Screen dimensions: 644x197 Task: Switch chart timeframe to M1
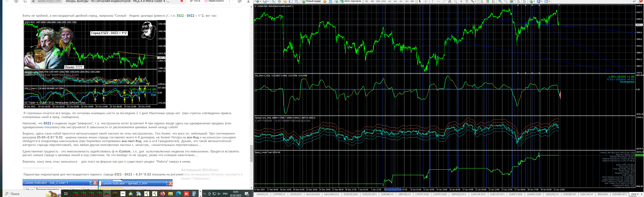pos(367,1)
